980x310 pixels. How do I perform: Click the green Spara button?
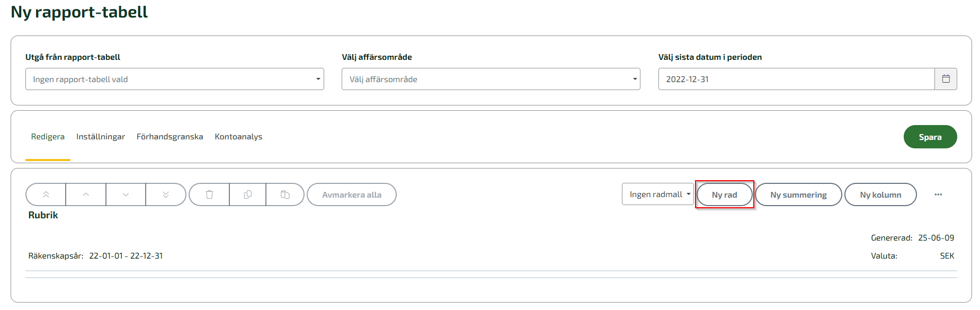[x=930, y=137]
